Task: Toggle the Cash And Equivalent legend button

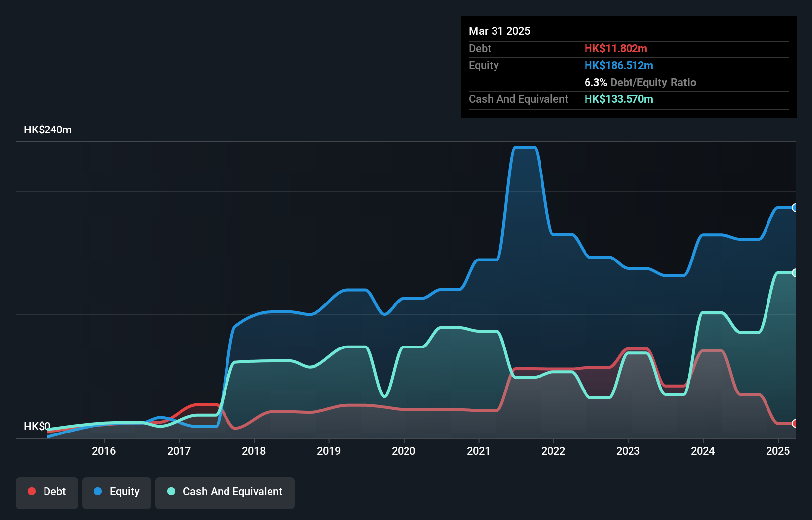Action: tap(225, 493)
